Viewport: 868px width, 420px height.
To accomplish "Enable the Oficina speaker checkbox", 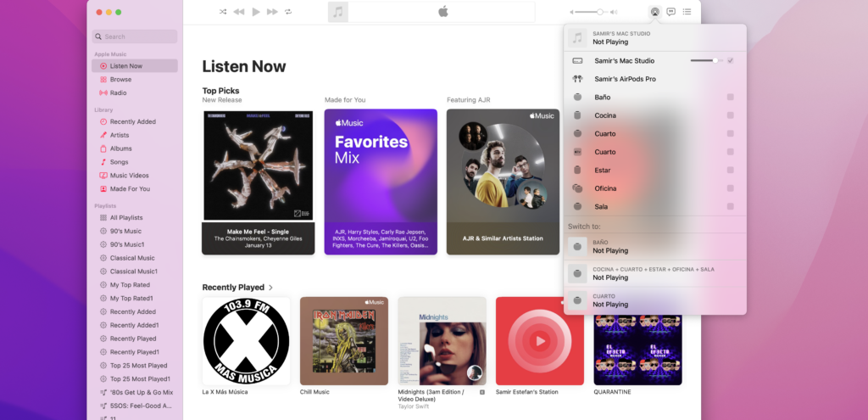I will click(x=730, y=188).
